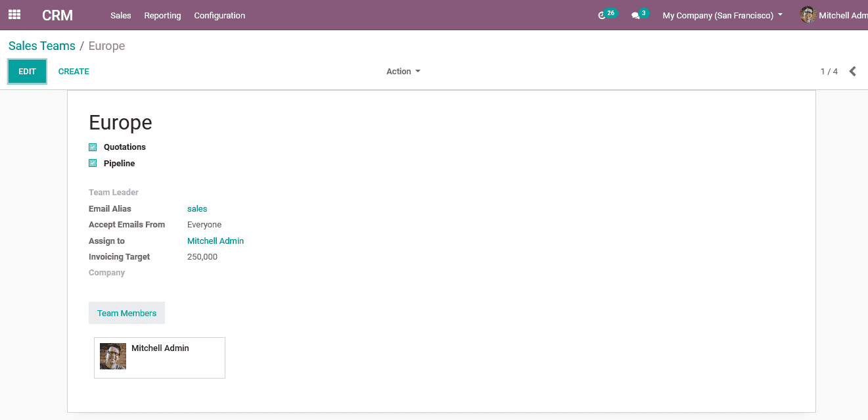Click the Everyone value text
868x420 pixels.
[x=204, y=225]
